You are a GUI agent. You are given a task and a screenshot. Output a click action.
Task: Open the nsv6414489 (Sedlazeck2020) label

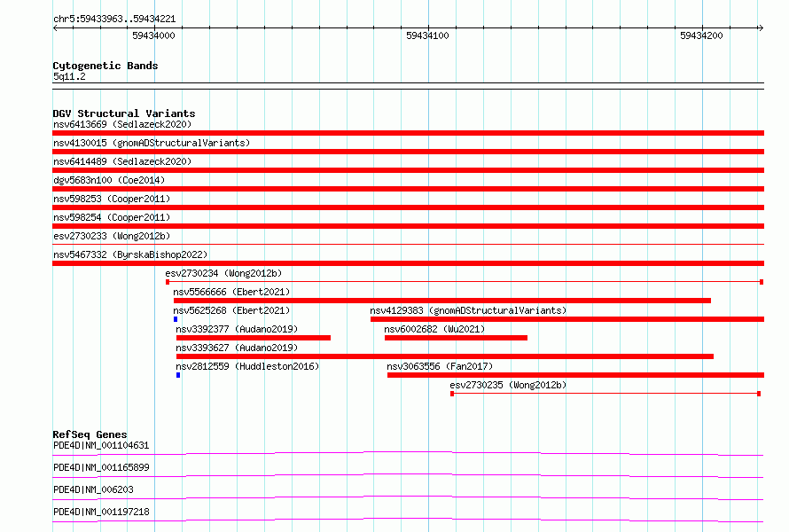click(122, 161)
